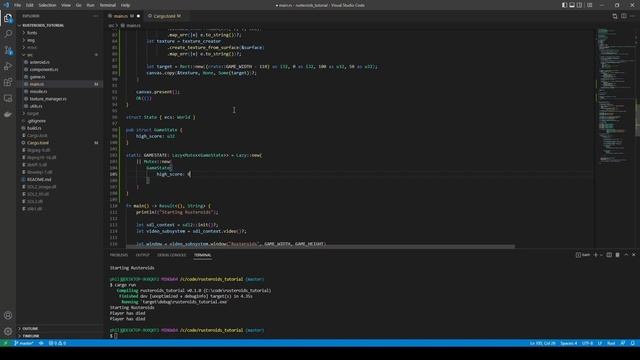The width and height of the screenshot is (640, 360).
Task: Click the editor horizontal scrollbar
Action: pyautogui.click(x=320, y=247)
